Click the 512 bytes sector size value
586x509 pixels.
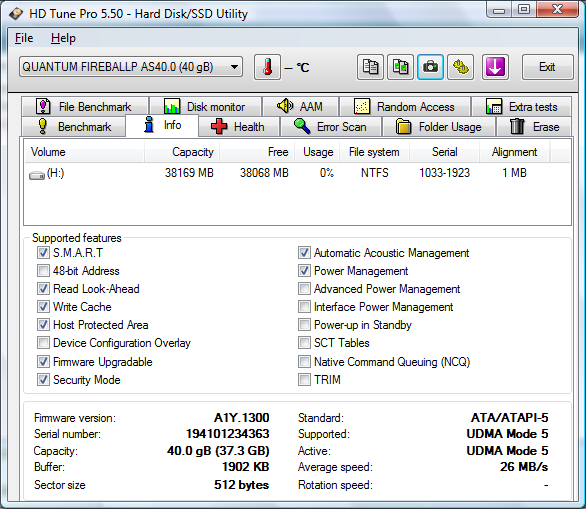[x=241, y=485]
